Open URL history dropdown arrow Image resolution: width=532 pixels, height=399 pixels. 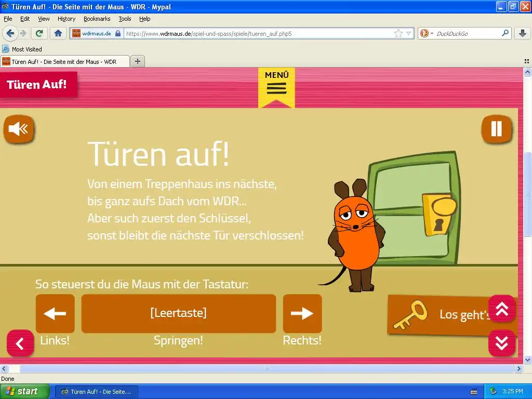click(408, 33)
